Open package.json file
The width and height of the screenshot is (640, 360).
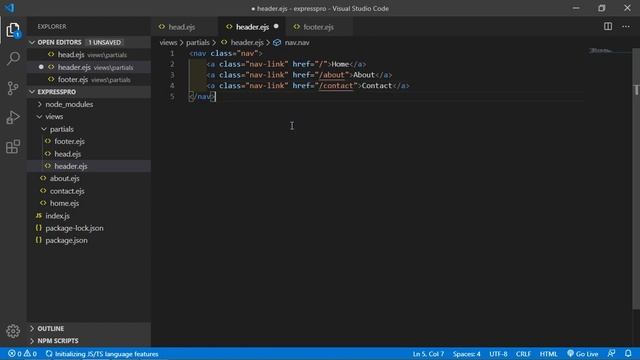point(89,240)
